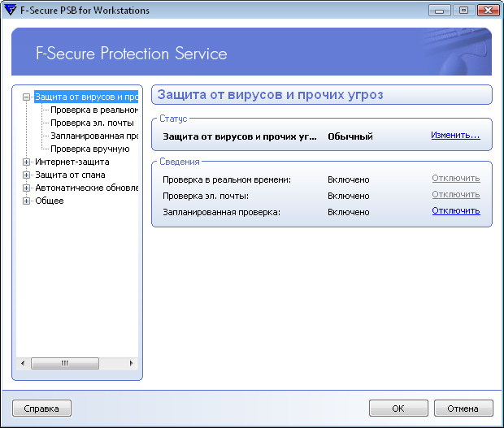504x428 pixels.
Task: Minimize the F-Secure PSB window
Action: [x=439, y=11]
